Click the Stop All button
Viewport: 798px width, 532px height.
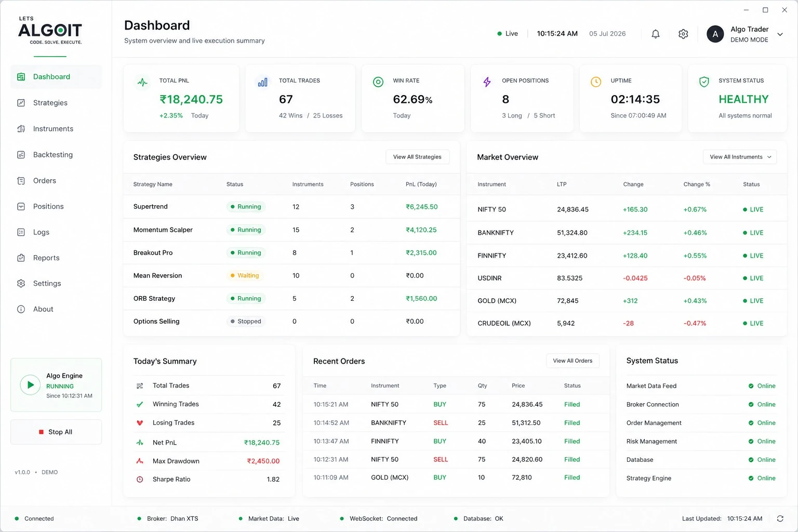pyautogui.click(x=56, y=432)
